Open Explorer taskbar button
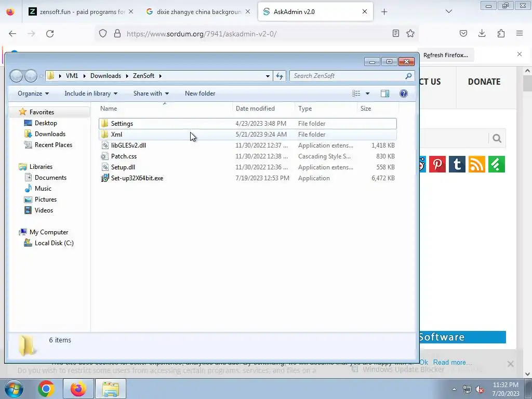 (x=111, y=389)
